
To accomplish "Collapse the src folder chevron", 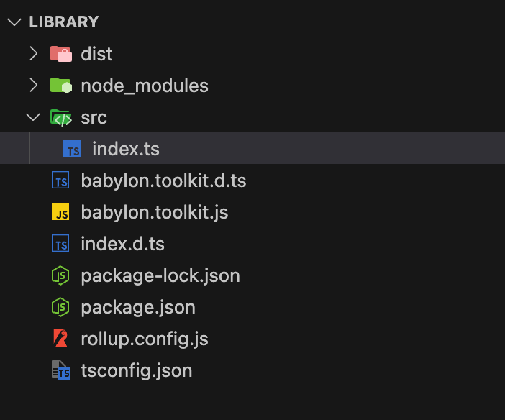I will [33, 117].
